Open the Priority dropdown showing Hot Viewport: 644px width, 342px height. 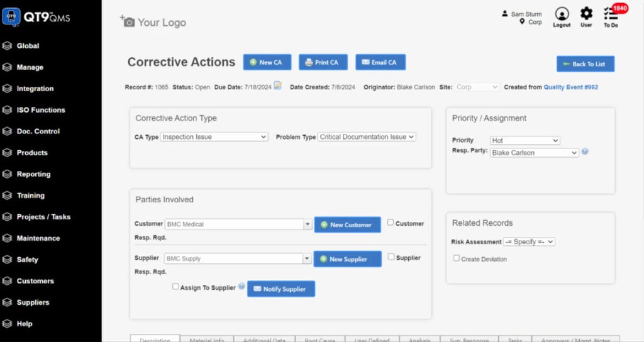coord(525,140)
